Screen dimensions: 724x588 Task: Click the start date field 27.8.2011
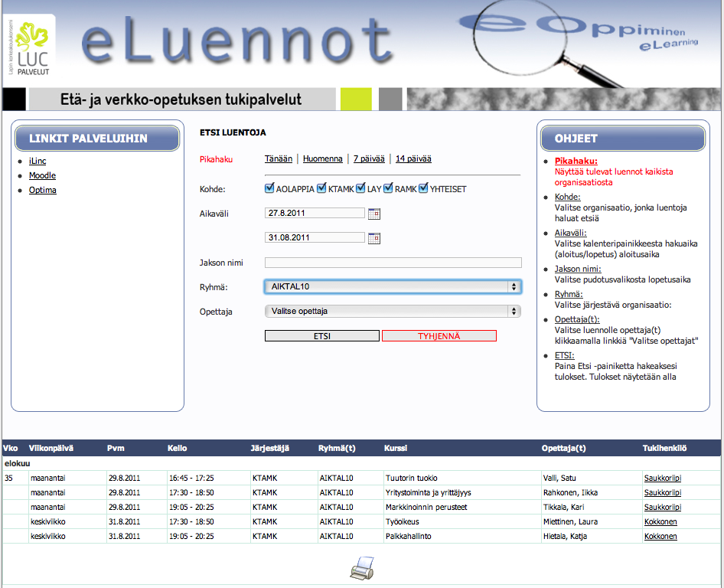(x=314, y=214)
